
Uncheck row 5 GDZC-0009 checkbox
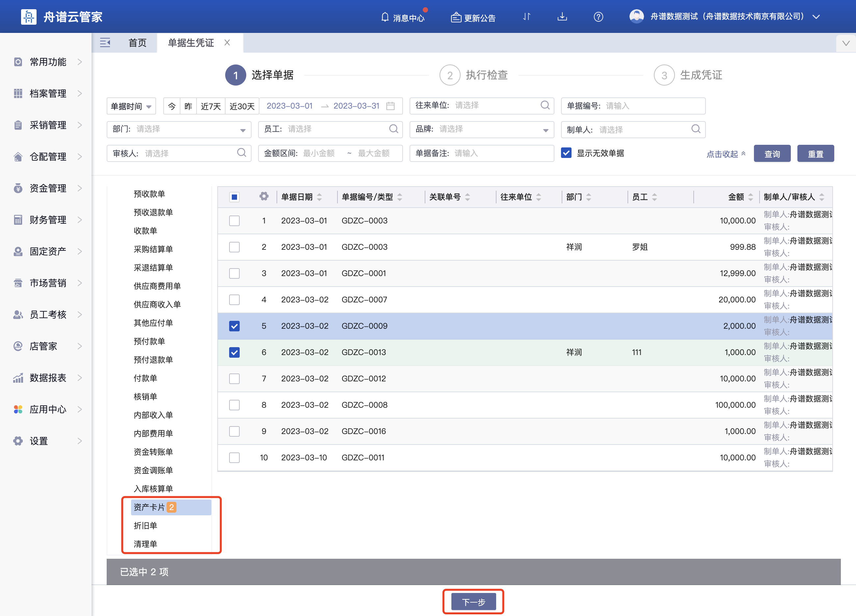point(234,326)
